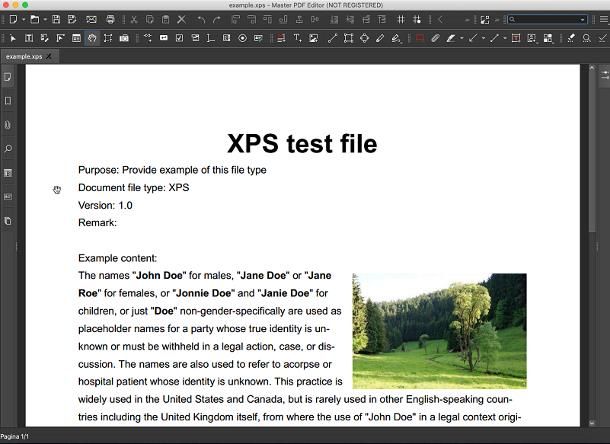This screenshot has height=444, width=610.
Task: Expand the Open file recent dropdown arrow
Action: (45, 19)
